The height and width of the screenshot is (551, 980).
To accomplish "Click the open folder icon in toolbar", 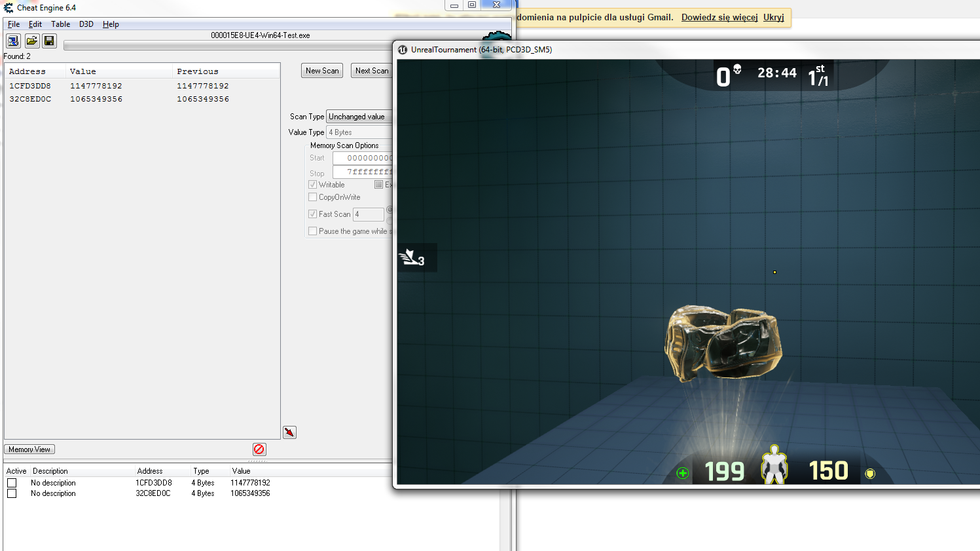I will (31, 41).
